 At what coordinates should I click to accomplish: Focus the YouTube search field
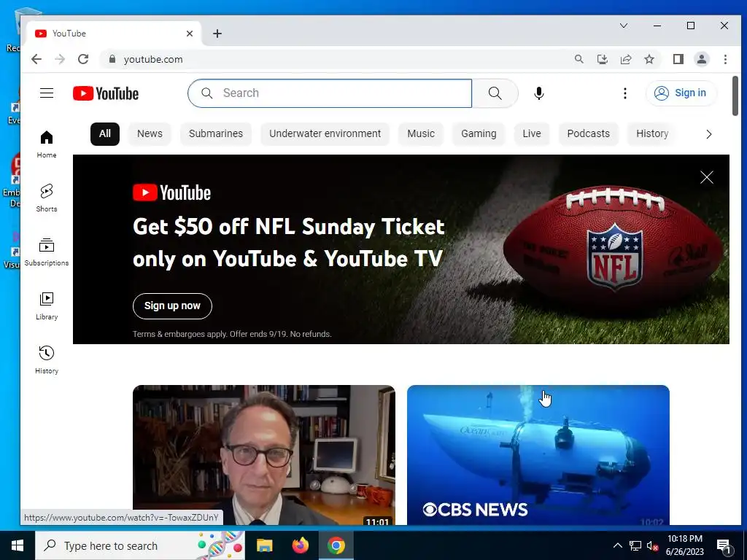point(330,93)
